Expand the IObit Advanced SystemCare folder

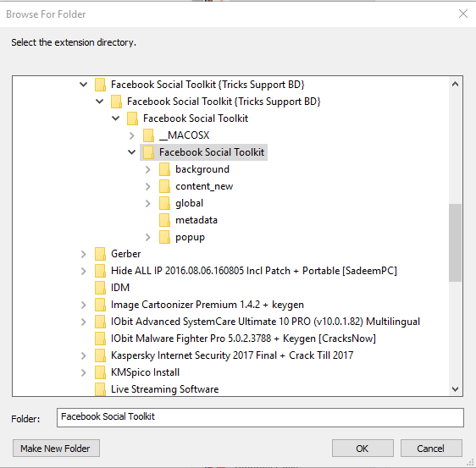point(84,322)
